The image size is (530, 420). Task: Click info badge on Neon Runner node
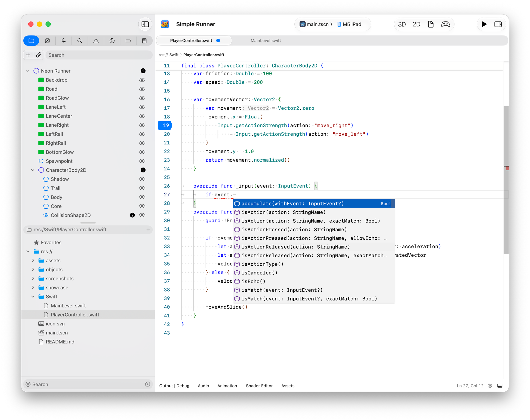click(143, 71)
